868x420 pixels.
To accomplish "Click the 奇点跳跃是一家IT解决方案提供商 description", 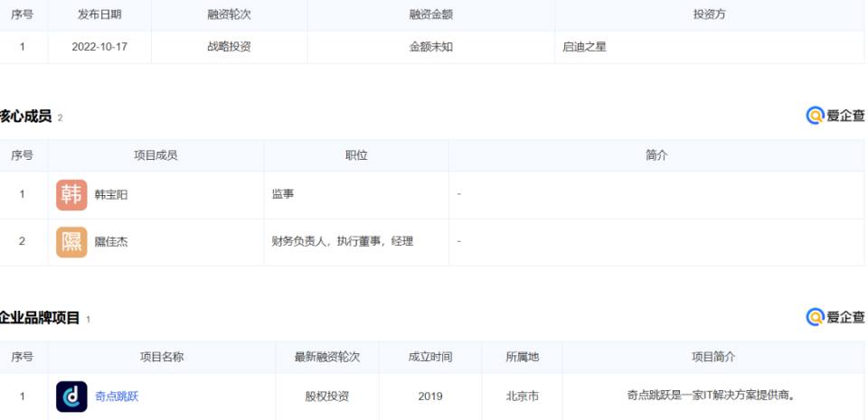I will click(712, 396).
